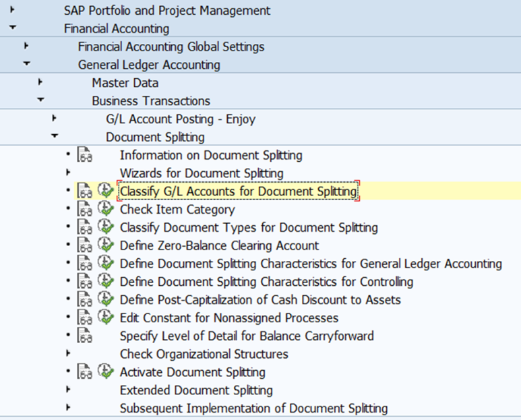Execute activity icon for Classify Document Types
The width and height of the screenshot is (521, 420).
click(x=106, y=227)
